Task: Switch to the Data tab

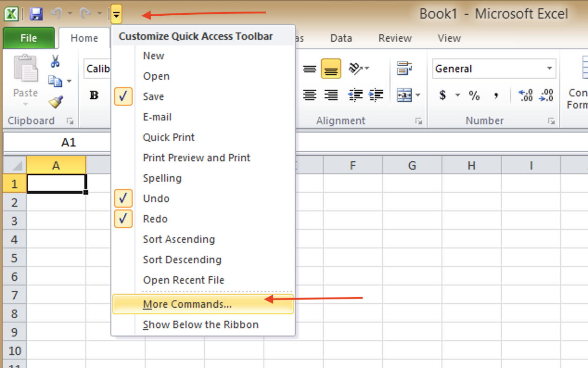Action: pos(341,38)
